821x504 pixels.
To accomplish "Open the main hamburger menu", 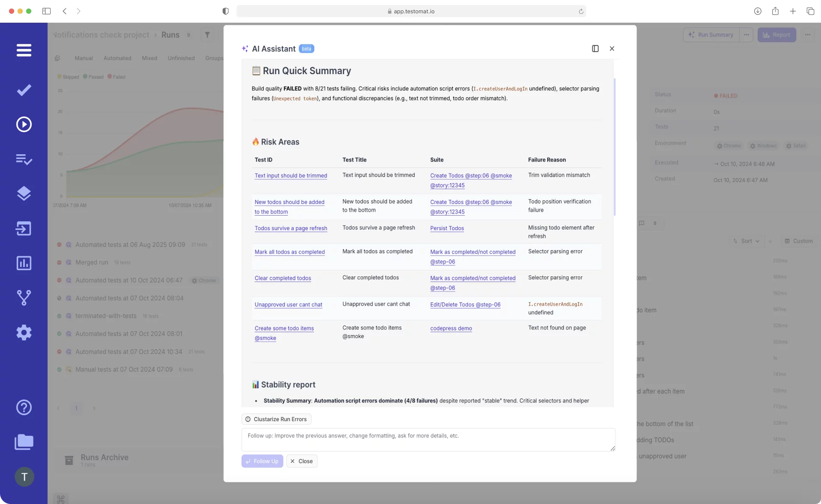I will pyautogui.click(x=24, y=50).
